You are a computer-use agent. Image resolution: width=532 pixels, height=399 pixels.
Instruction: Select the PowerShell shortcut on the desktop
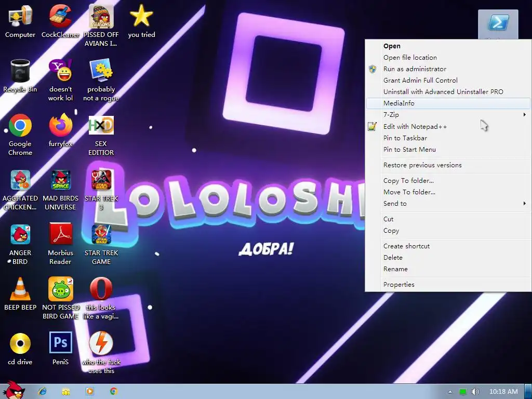coord(498,24)
